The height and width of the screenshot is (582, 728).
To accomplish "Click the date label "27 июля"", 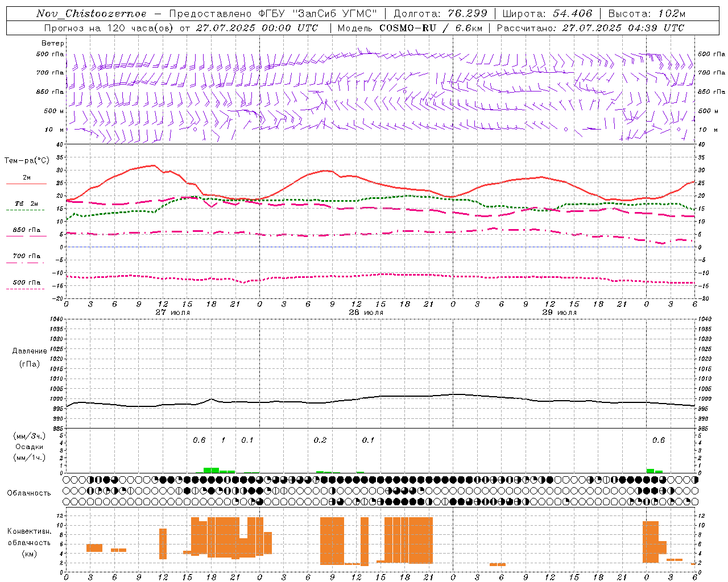I will coord(173,312).
